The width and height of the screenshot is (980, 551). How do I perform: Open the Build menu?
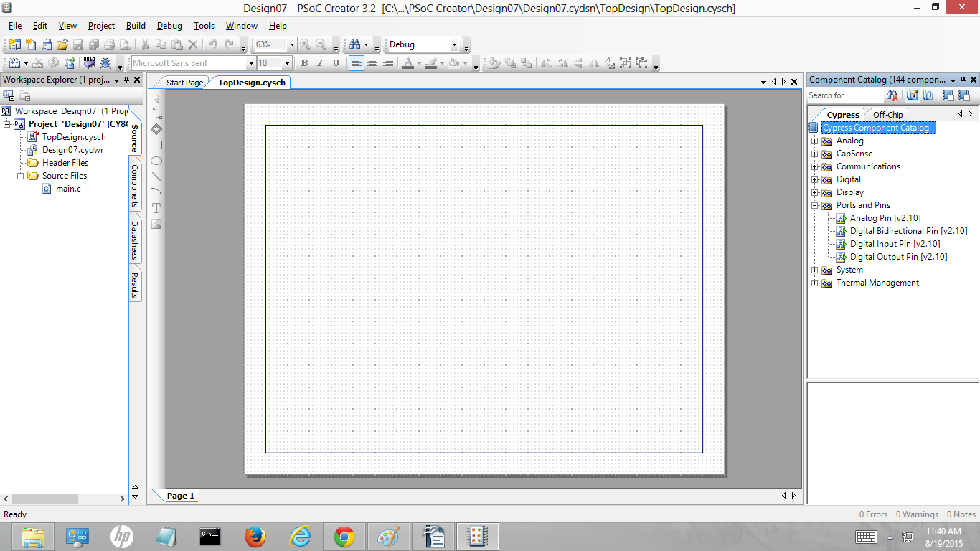pos(136,26)
